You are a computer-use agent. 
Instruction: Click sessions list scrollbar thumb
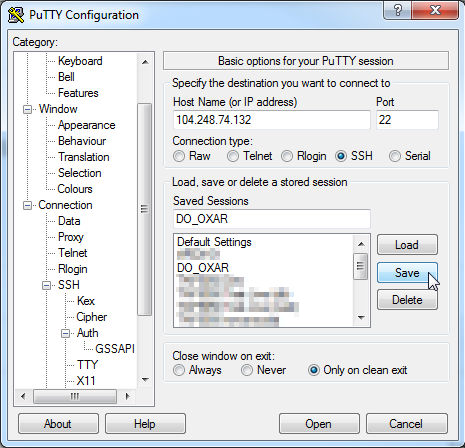[361, 266]
